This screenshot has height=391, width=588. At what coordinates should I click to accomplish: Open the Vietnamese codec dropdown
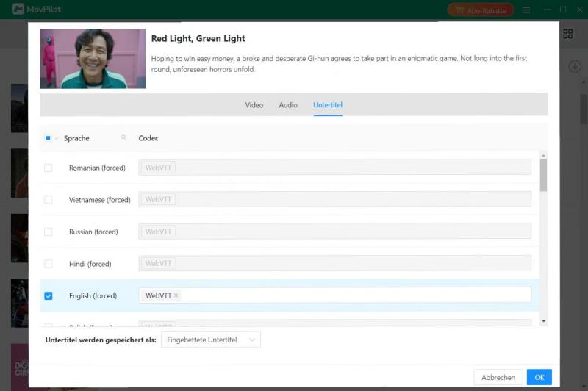334,199
